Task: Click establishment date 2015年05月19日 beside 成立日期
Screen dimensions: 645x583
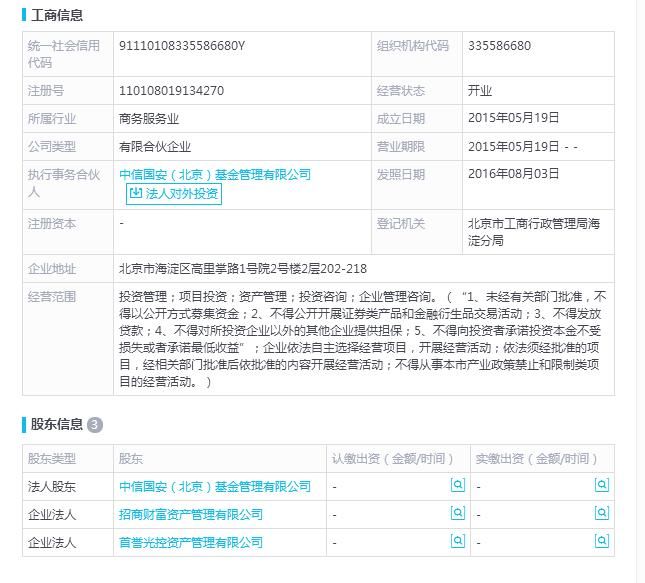Action: 513,118
